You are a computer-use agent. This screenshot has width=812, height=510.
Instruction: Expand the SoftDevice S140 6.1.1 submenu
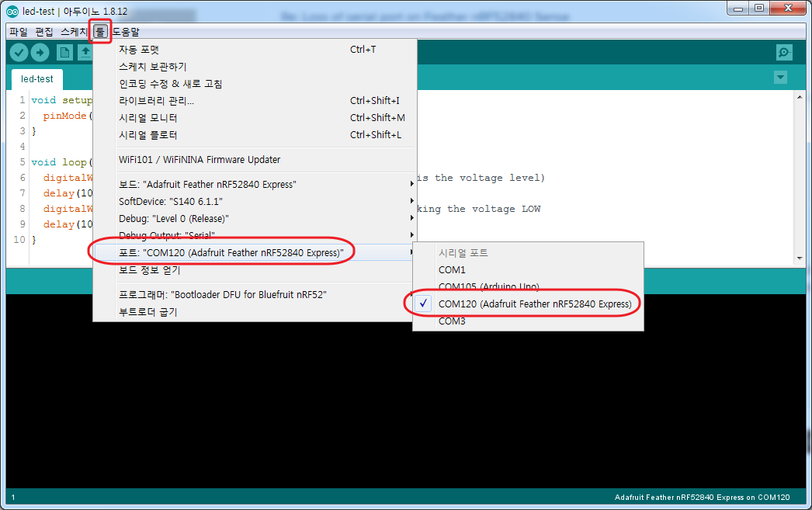(x=255, y=201)
